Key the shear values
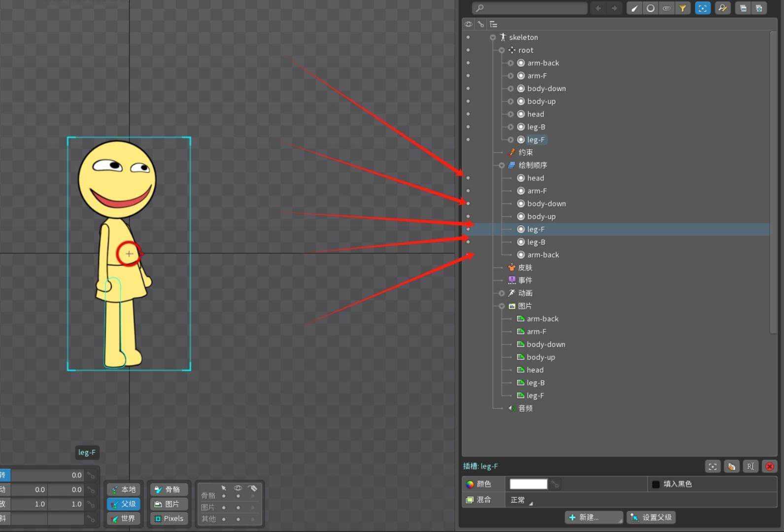This screenshot has height=532, width=784. [x=91, y=518]
